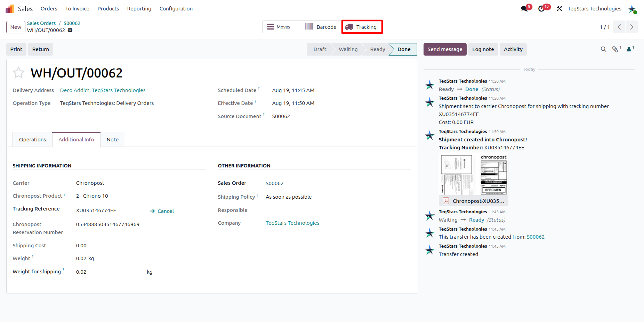Viewport: 644px width, 322px height.
Task: Open the activities clock icon
Action: (x=541, y=9)
